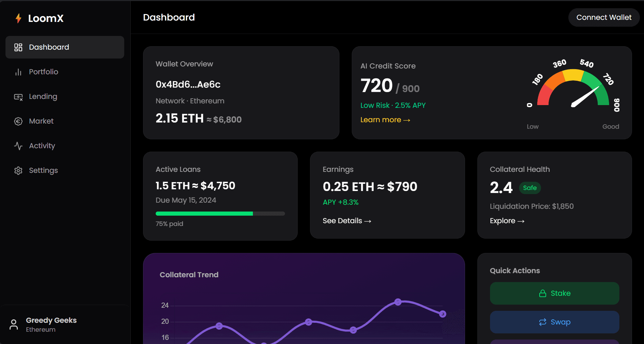Click the ≈ $6,800 value
Image resolution: width=644 pixels, height=344 pixels.
pos(224,119)
